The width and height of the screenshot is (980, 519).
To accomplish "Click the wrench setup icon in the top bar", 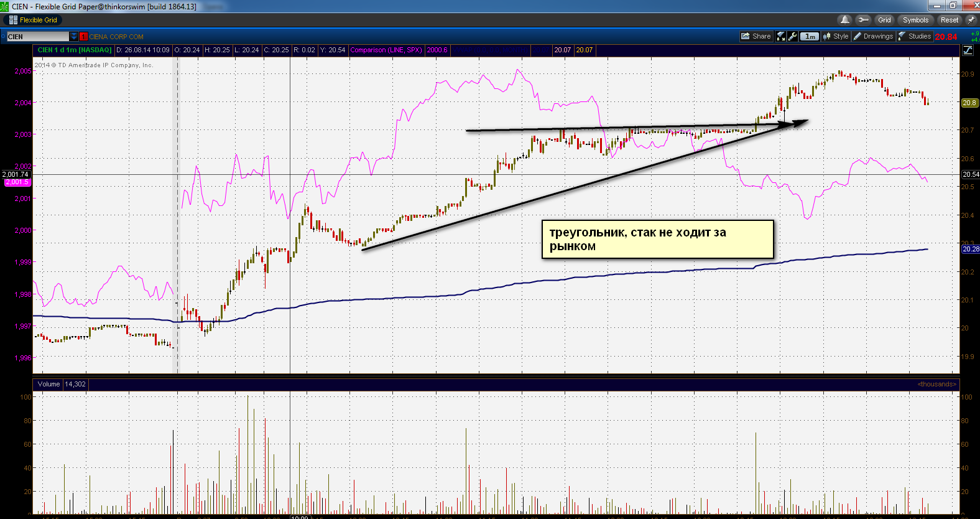I will (x=862, y=20).
